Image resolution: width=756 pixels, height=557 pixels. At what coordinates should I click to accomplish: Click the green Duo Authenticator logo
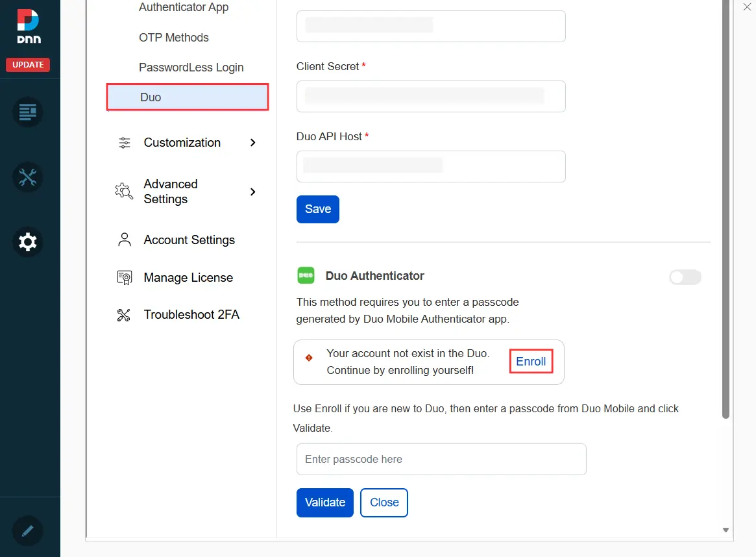coord(306,275)
